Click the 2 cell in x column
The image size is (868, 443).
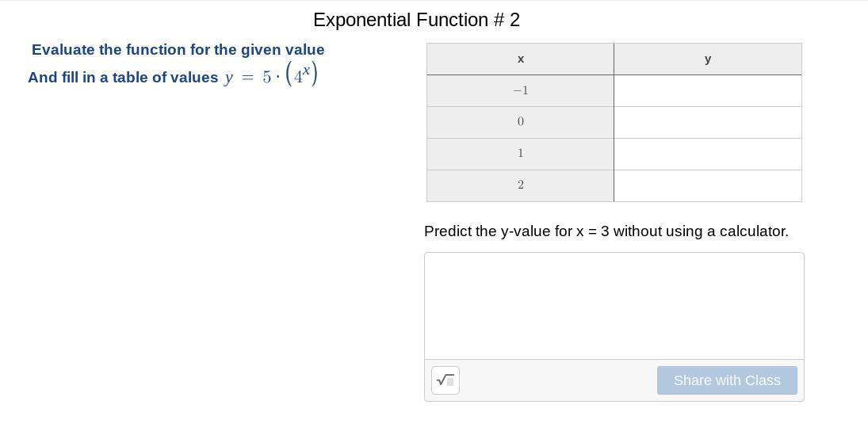pos(520,185)
